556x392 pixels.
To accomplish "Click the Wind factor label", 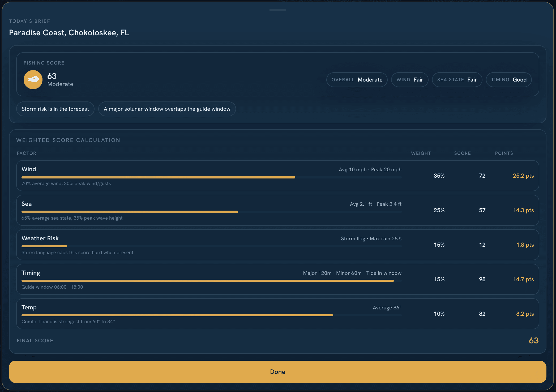I will click(x=29, y=169).
